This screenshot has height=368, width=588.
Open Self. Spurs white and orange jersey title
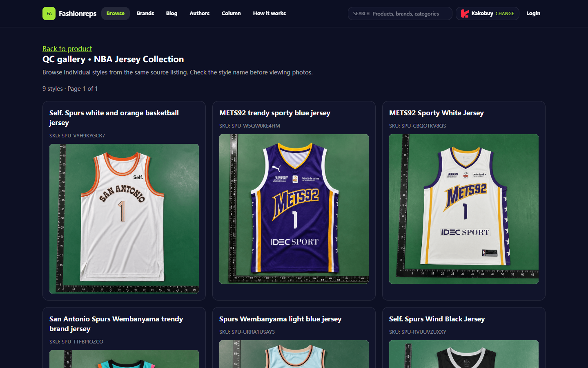[114, 118]
